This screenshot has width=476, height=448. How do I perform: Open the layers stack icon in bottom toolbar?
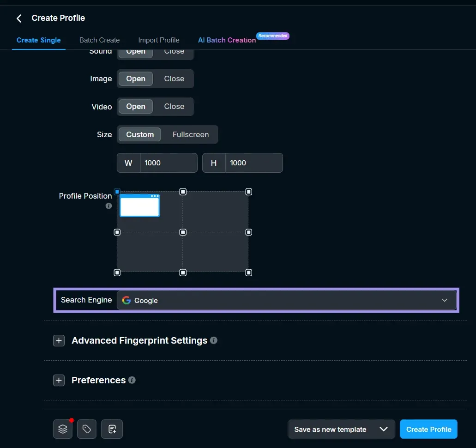pyautogui.click(x=63, y=429)
